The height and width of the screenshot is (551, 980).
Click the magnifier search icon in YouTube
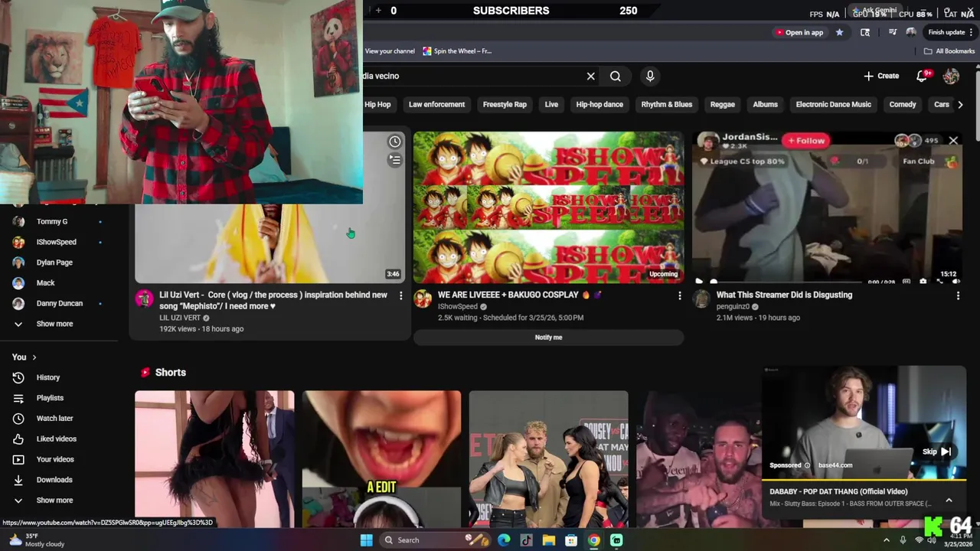pyautogui.click(x=616, y=77)
